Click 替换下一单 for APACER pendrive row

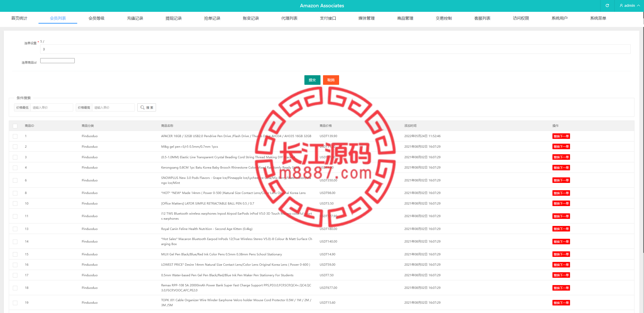(x=561, y=136)
